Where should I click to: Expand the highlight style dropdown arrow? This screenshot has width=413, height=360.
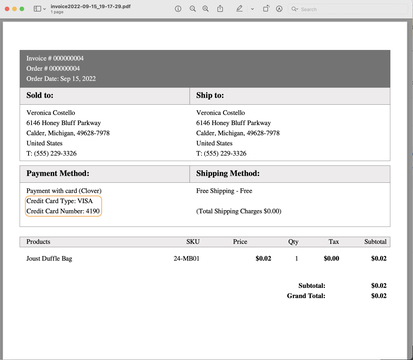tap(252, 9)
